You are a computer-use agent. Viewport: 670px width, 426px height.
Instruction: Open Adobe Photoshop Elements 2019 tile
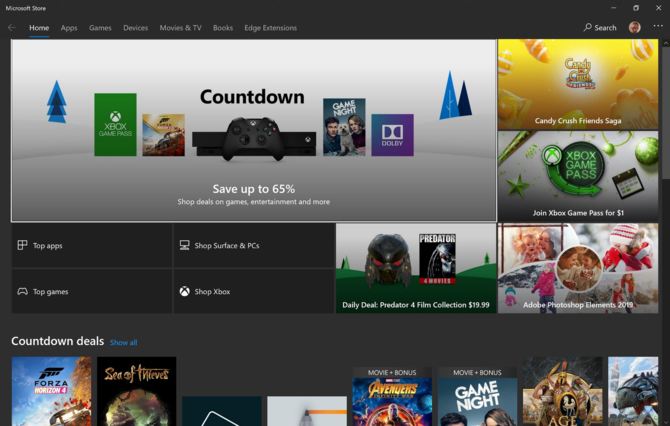click(578, 268)
